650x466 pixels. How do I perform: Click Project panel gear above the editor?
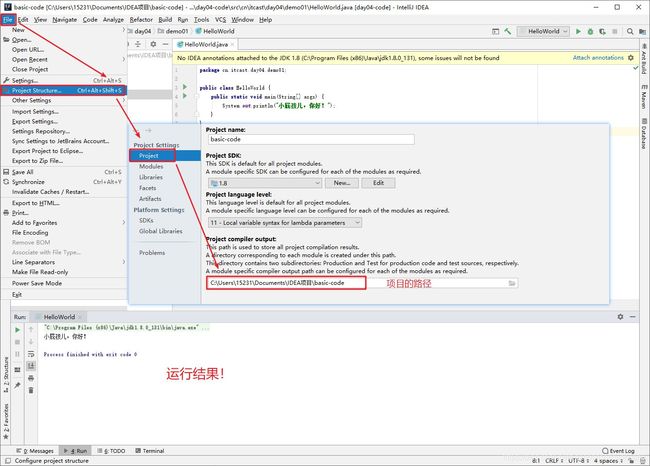(x=153, y=44)
